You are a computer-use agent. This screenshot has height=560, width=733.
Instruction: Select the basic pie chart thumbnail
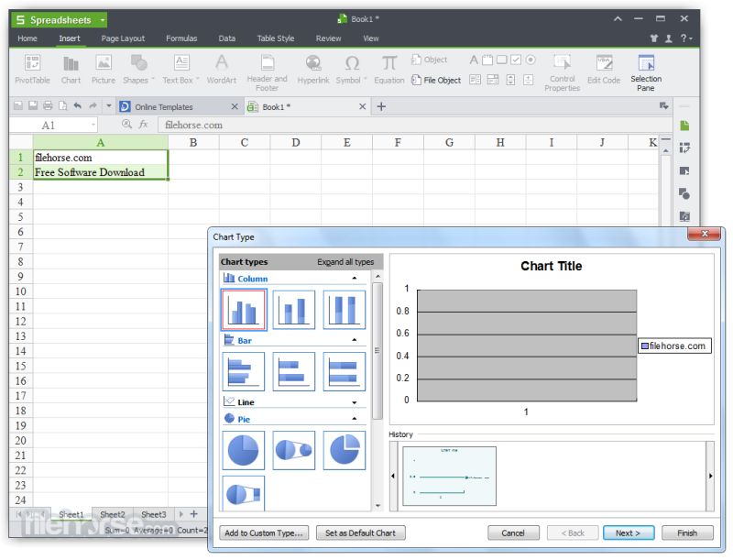coord(244,450)
